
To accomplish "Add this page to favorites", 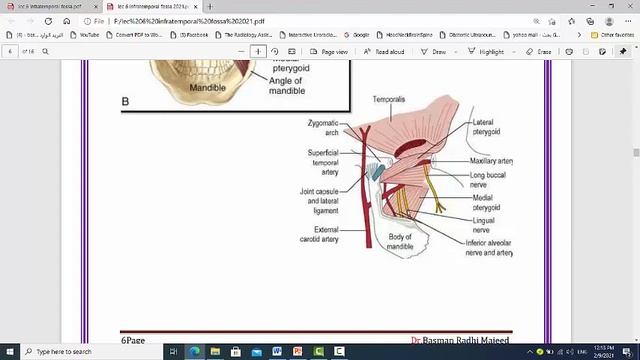I will pos(552,21).
